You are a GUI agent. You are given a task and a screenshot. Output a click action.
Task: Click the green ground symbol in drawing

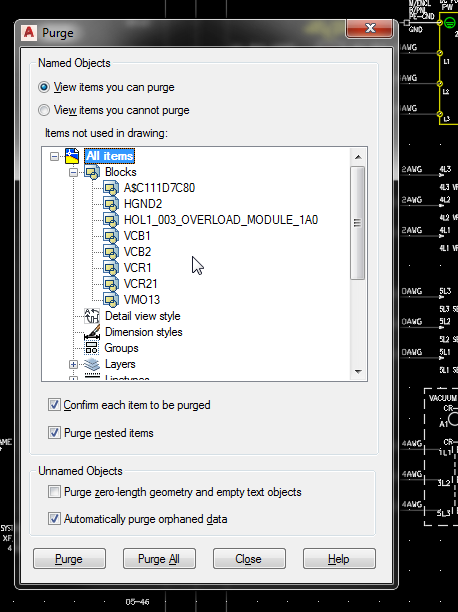[450, 23]
